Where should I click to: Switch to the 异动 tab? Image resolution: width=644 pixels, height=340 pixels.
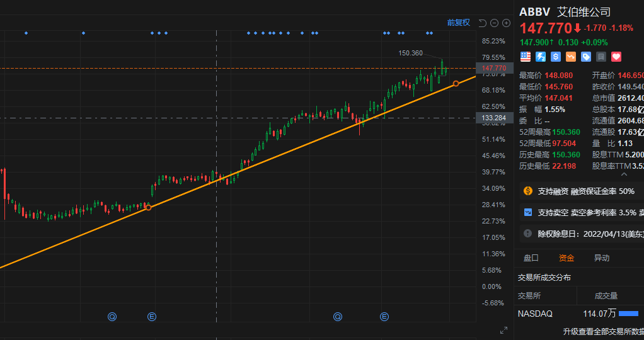click(602, 258)
